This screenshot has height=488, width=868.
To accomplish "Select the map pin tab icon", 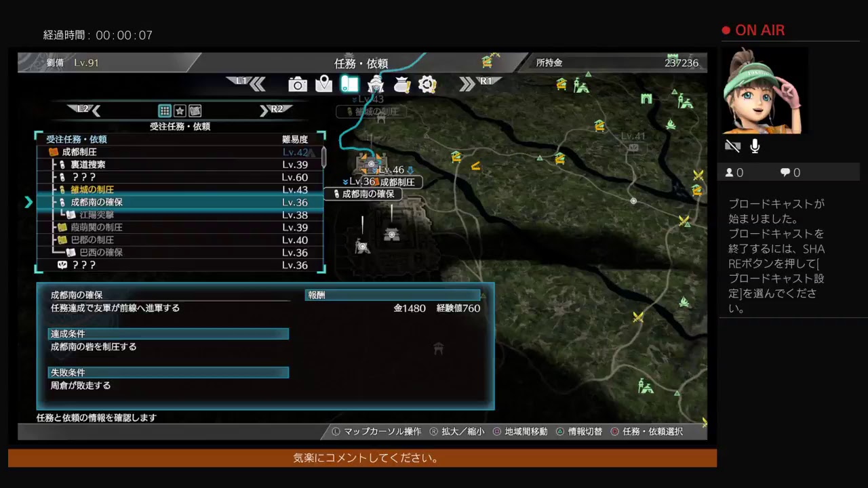I will [323, 84].
